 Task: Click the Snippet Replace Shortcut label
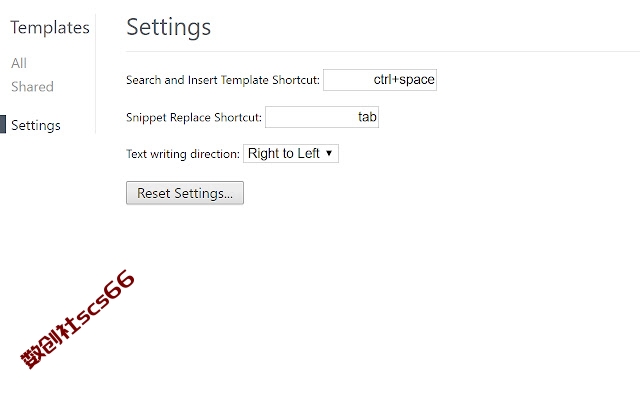194,118
